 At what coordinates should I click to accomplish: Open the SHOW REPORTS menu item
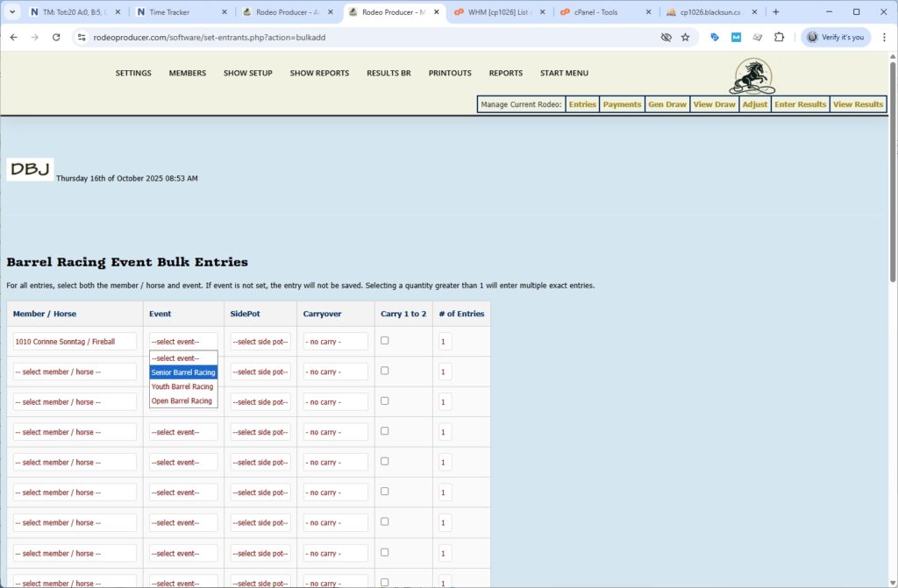coord(319,74)
